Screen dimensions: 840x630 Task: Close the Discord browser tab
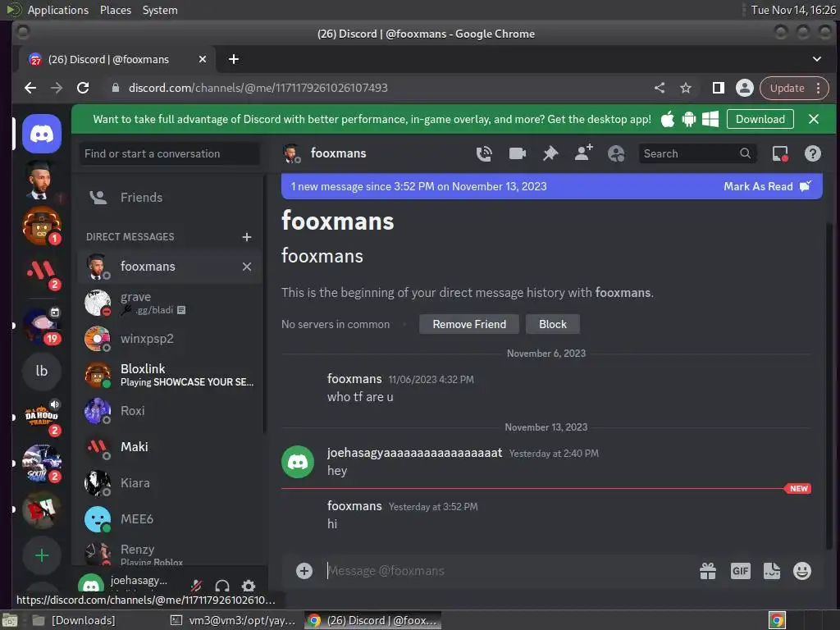pos(203,59)
